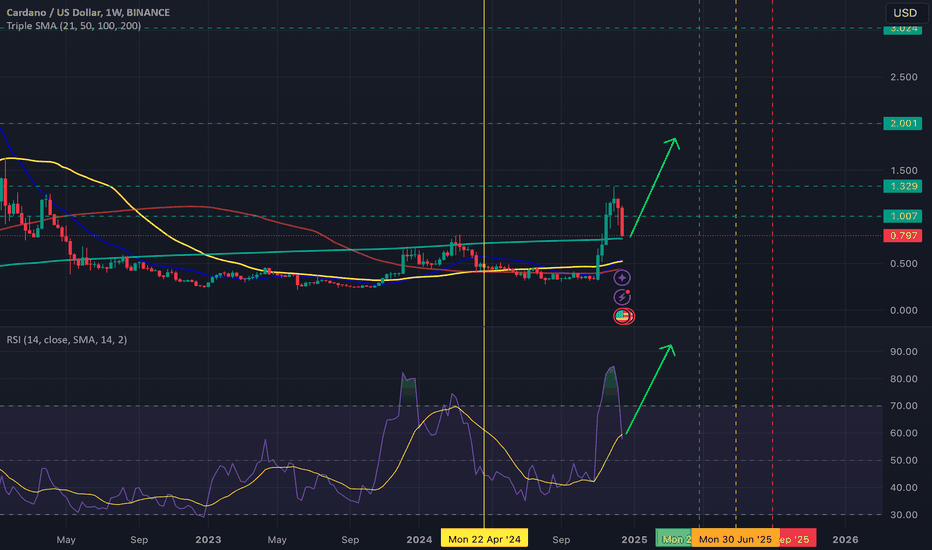
Task: Select the RSI indicator legend
Action: (x=67, y=340)
